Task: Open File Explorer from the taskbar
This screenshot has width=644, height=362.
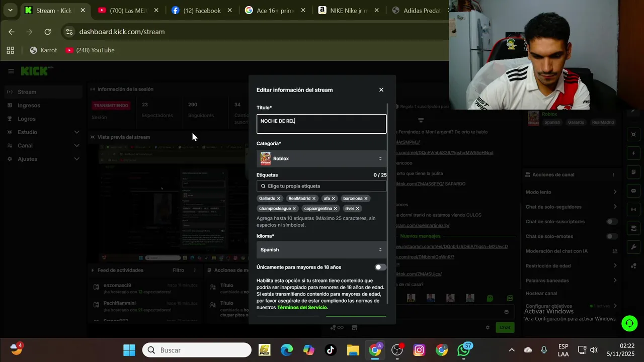Action: point(353,350)
